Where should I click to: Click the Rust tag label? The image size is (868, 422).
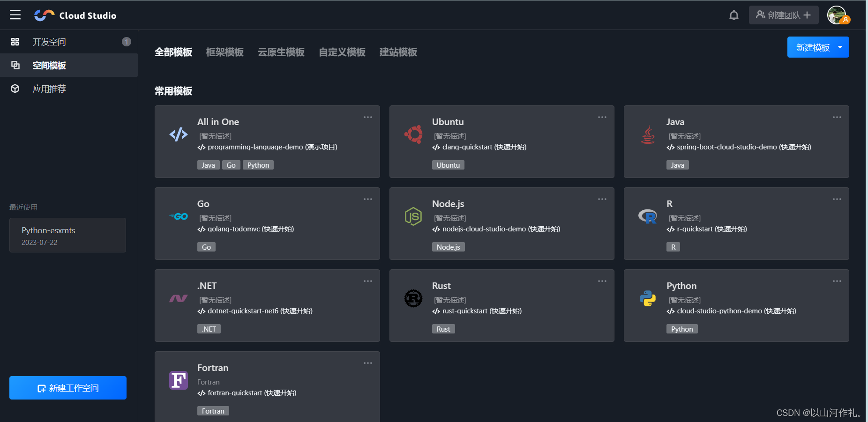(x=443, y=329)
